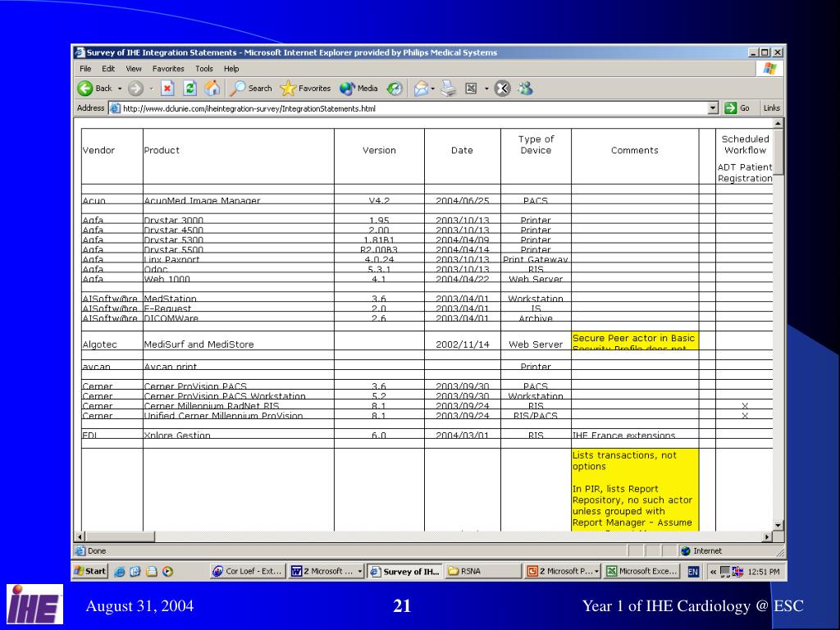This screenshot has width=840, height=630.
Task: Click the EN language indicator in the taskbar
Action: (x=692, y=572)
